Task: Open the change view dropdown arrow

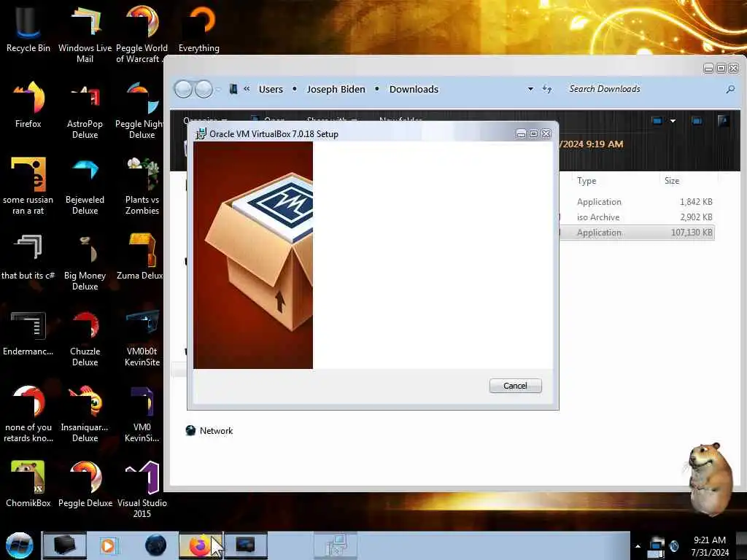Action: pyautogui.click(x=673, y=121)
